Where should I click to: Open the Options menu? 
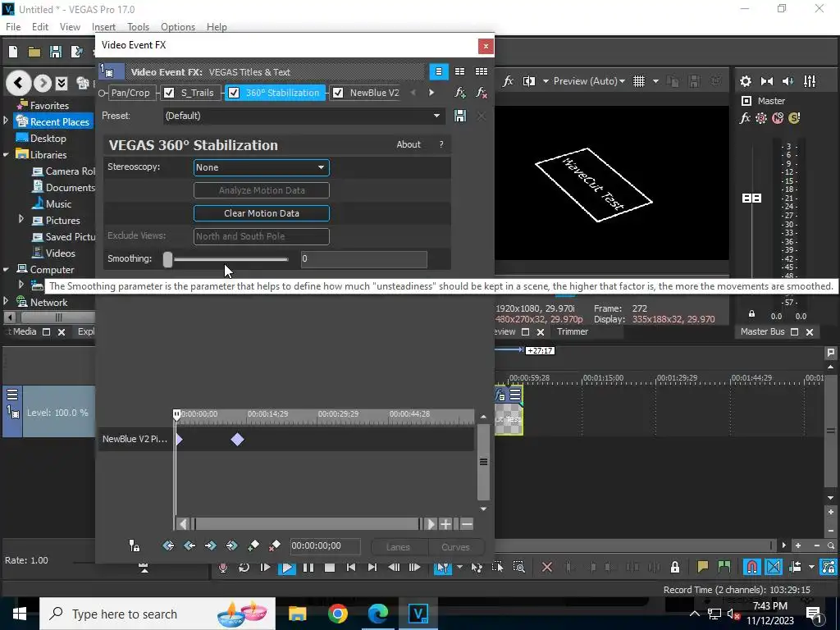click(178, 27)
